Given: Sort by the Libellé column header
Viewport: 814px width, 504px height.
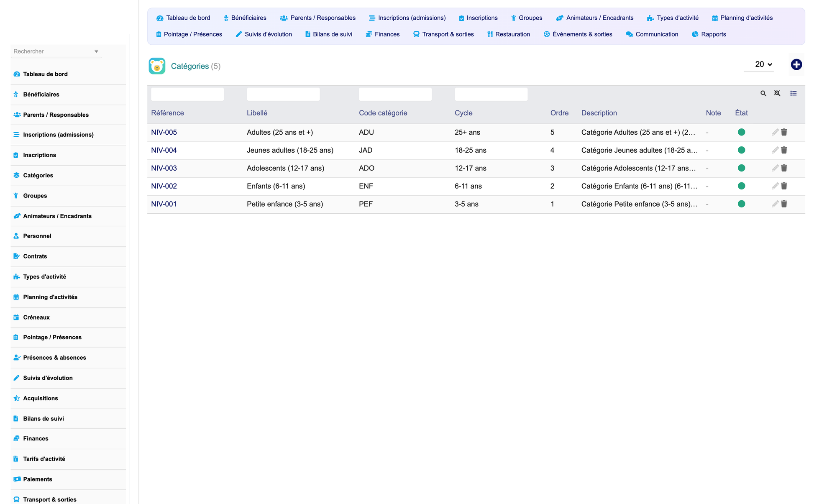Looking at the screenshot, I should click(257, 113).
